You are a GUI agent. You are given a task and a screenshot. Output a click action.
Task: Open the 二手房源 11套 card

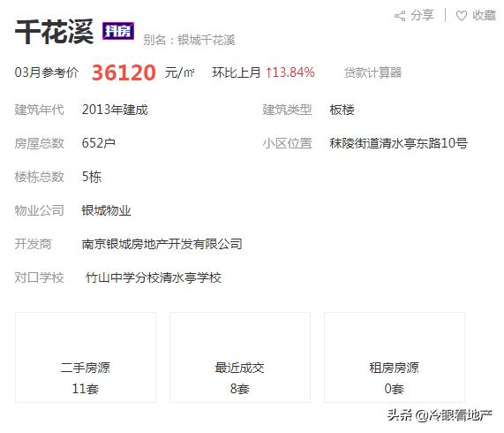pos(86,357)
